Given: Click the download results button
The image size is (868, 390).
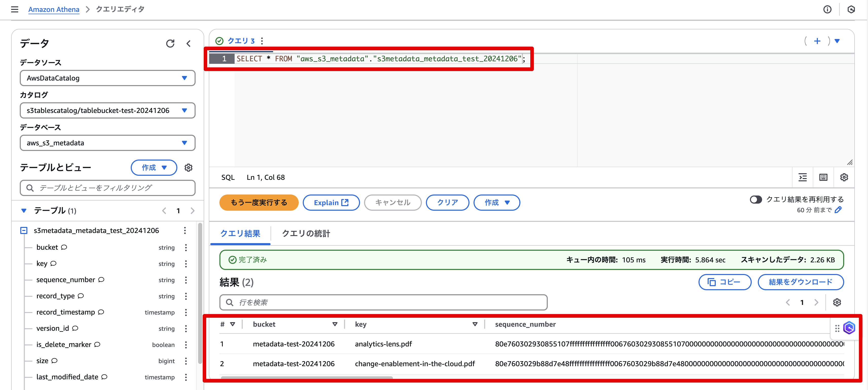Looking at the screenshot, I should pos(800,282).
